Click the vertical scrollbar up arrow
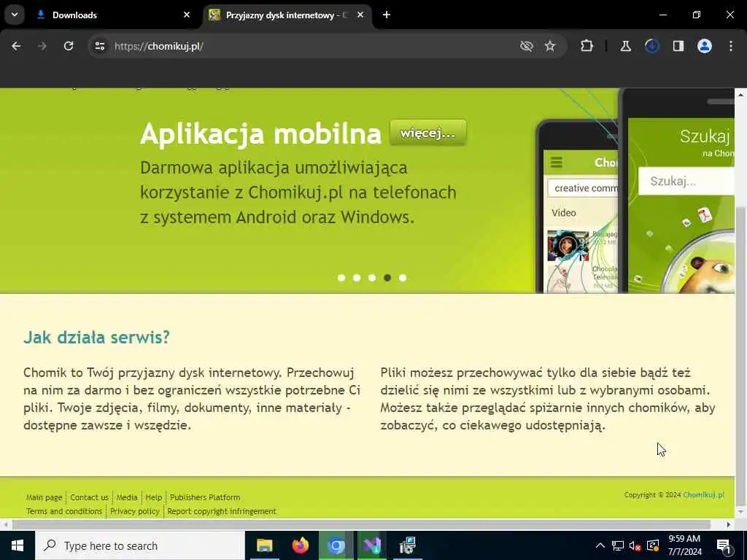747x560 pixels. 741,95
